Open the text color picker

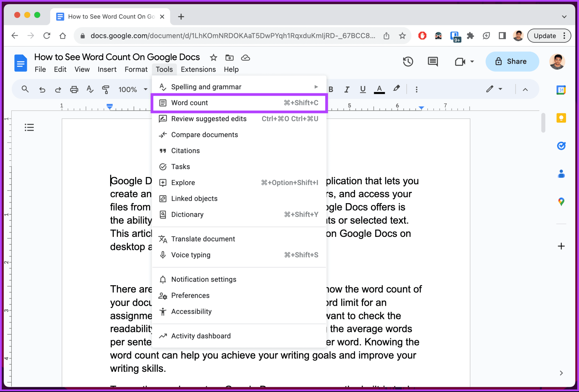tap(379, 89)
